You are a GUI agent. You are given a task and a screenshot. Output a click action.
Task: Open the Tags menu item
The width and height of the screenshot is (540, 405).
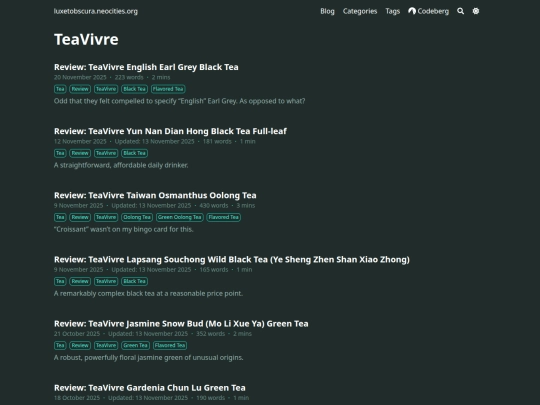coord(393,11)
